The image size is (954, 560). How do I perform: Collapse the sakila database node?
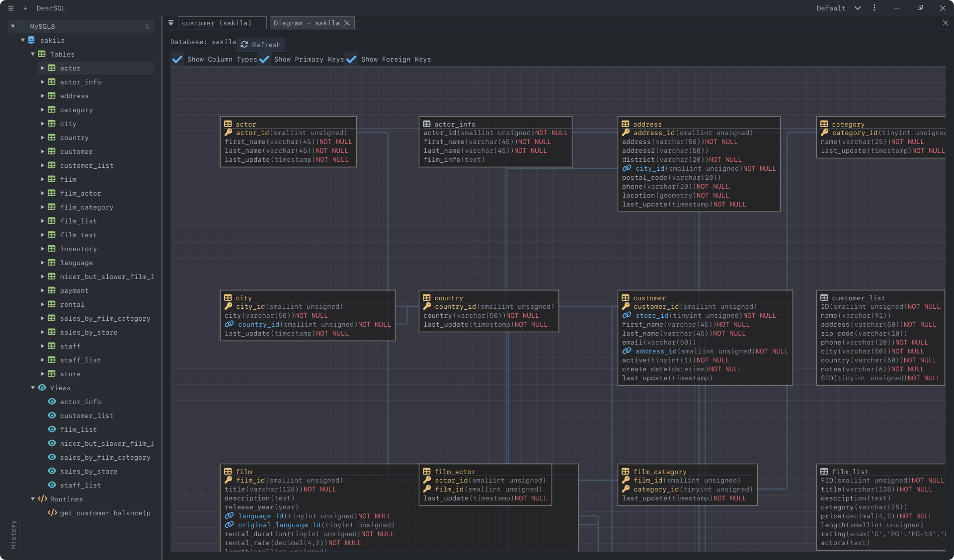pos(23,40)
